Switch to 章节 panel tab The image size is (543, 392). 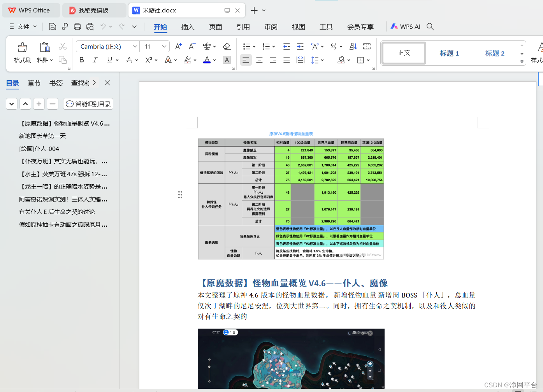(x=34, y=83)
